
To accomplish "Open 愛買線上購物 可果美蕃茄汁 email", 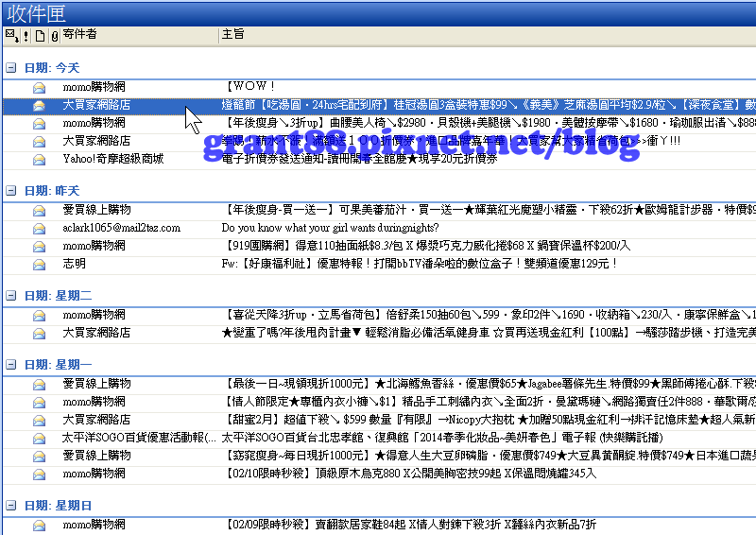I will (x=379, y=210).
